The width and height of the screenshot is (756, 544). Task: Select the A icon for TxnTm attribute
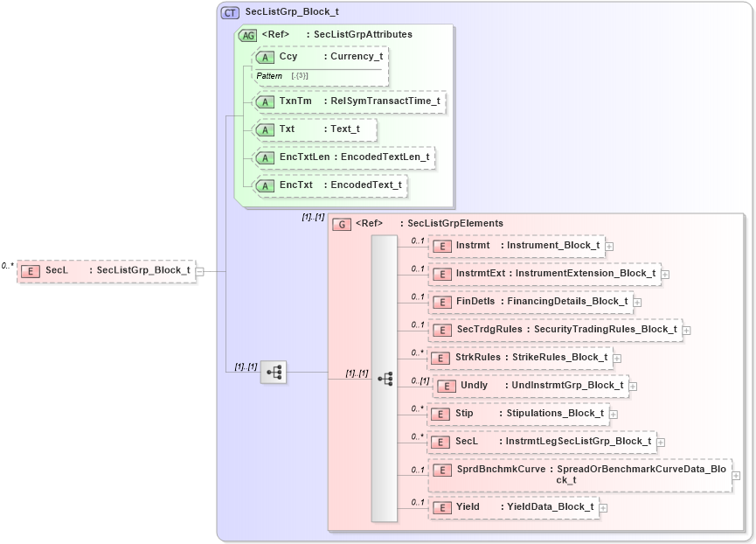point(265,101)
